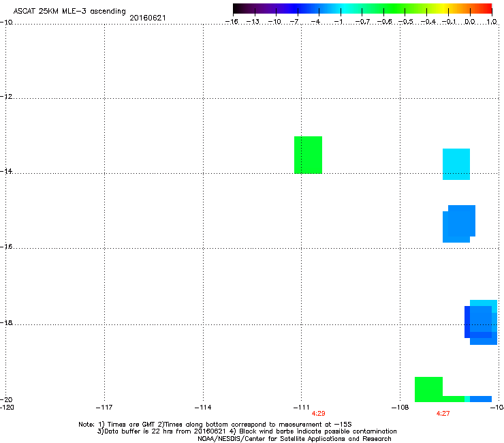Screen dimensions: 504x443
Task: Click the cyan data patch on latitude -14 line
Action: (456, 164)
